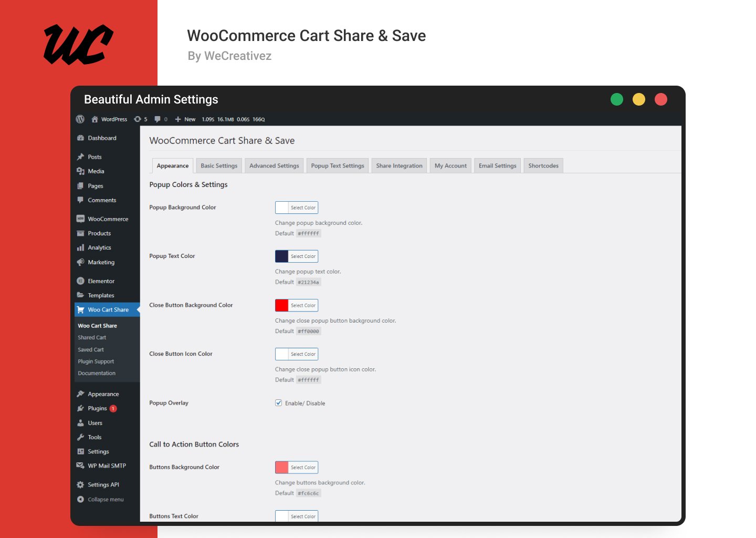Click Select Color for Buttons Background Color
Screen dimensions: 756x538
(303, 468)
